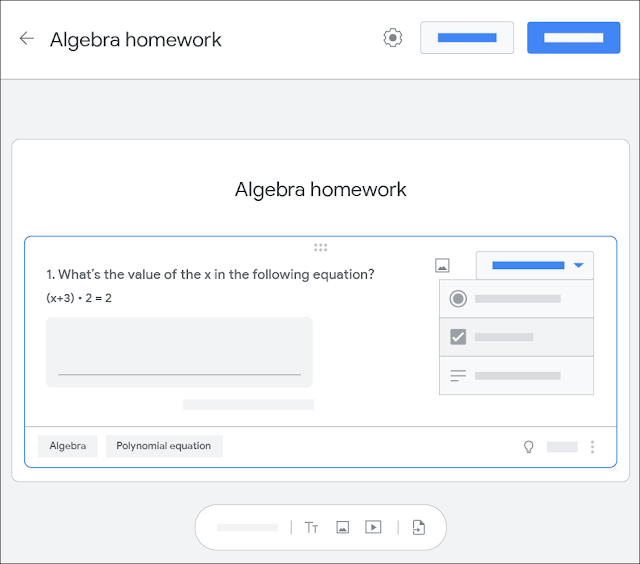The width and height of the screenshot is (640, 564).
Task: Click the add video icon in bottom toolbar
Action: [373, 527]
